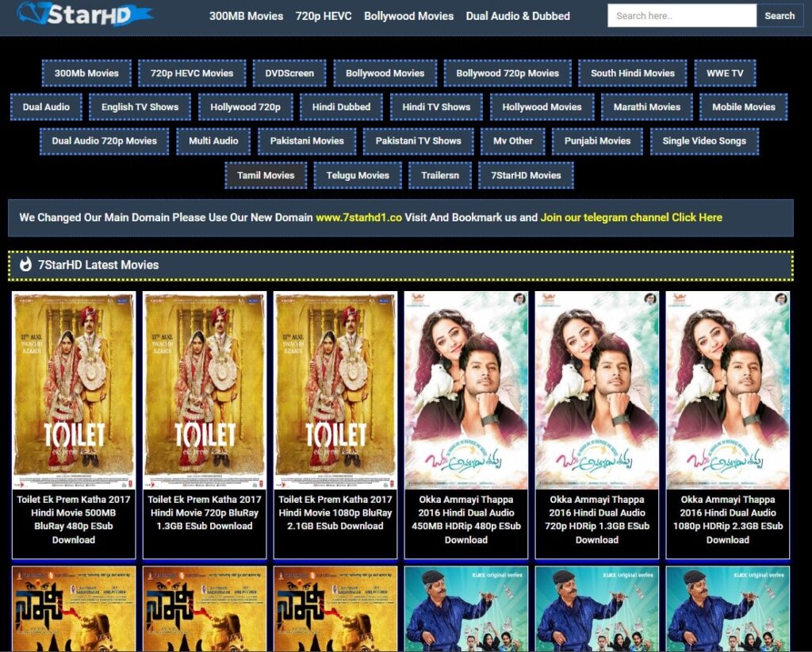This screenshot has height=652, width=812.
Task: Click the Search button
Action: 779,16
